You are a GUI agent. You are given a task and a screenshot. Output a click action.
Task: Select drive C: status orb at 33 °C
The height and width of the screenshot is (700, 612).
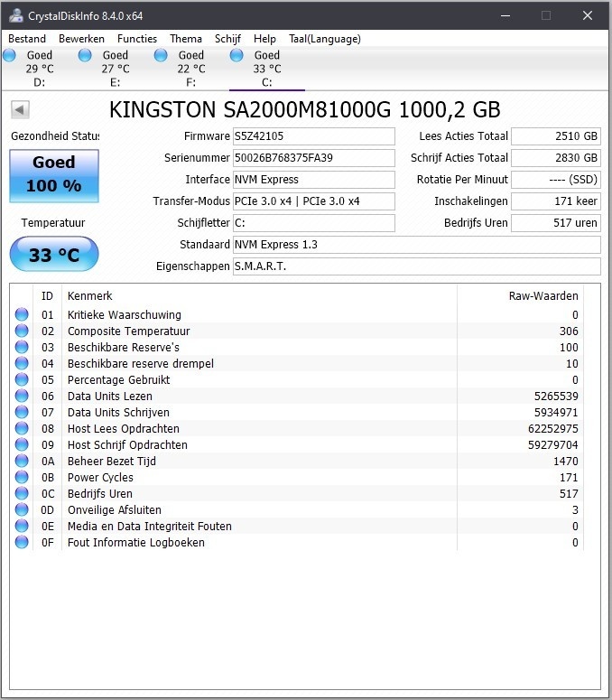pos(236,55)
